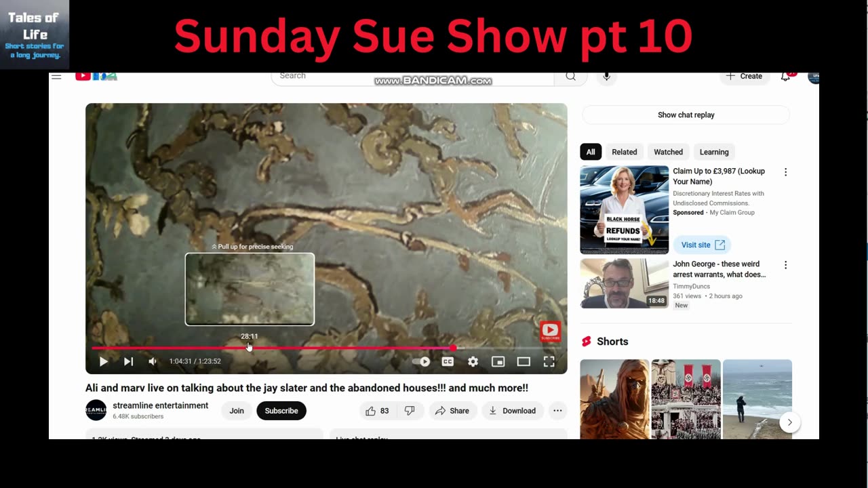The image size is (868, 488).
Task: Click the 6.48K subscribers count
Action: 138,417
